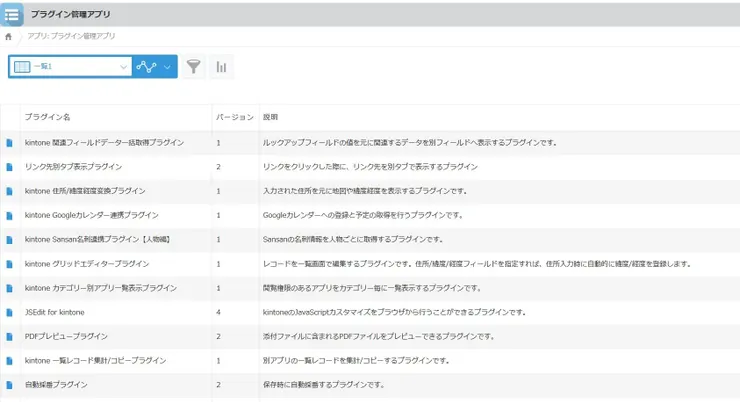The width and height of the screenshot is (740, 402).
Task: Open record details for リンク先別タブ表示プラグイン
Action: 9,167
